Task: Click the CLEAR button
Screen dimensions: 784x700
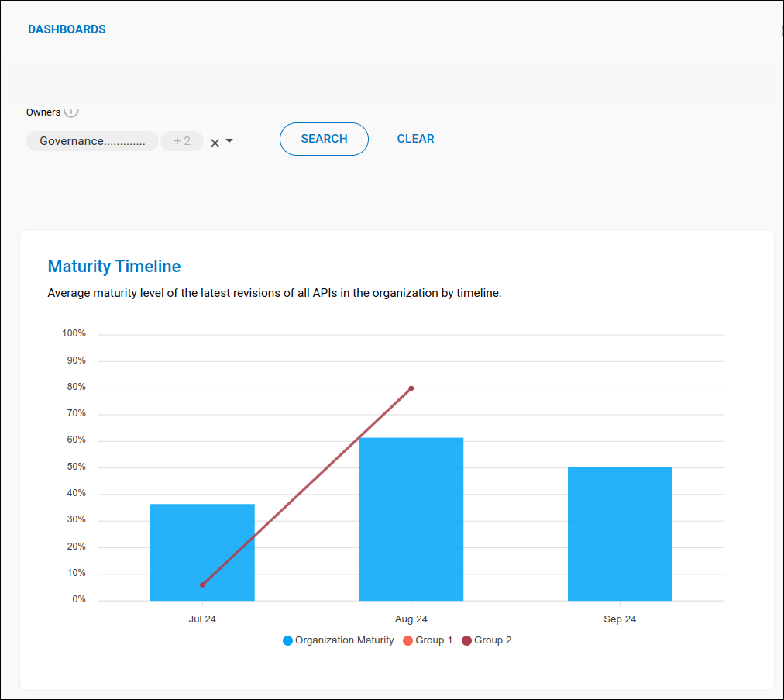Action: tap(415, 139)
